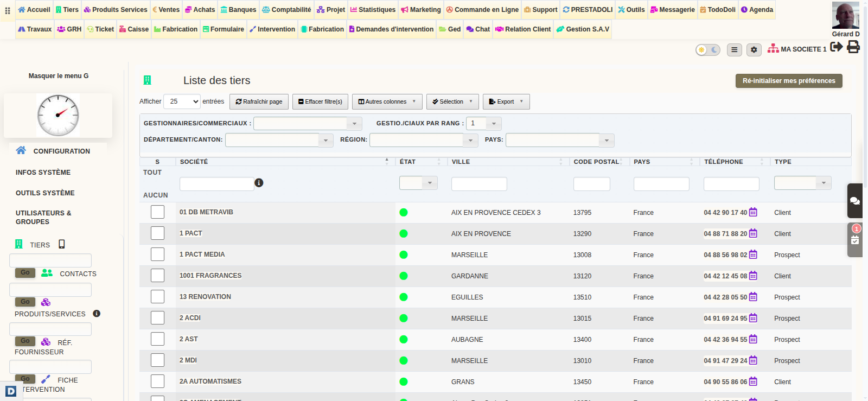Check the box for 2 MDI
Screen dimensions: 868x401
coord(157,360)
